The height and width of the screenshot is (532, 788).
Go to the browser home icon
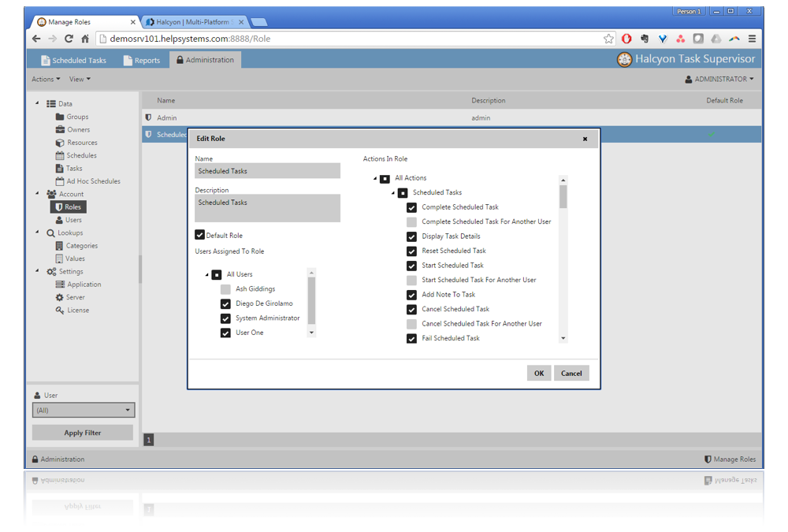pos(85,39)
